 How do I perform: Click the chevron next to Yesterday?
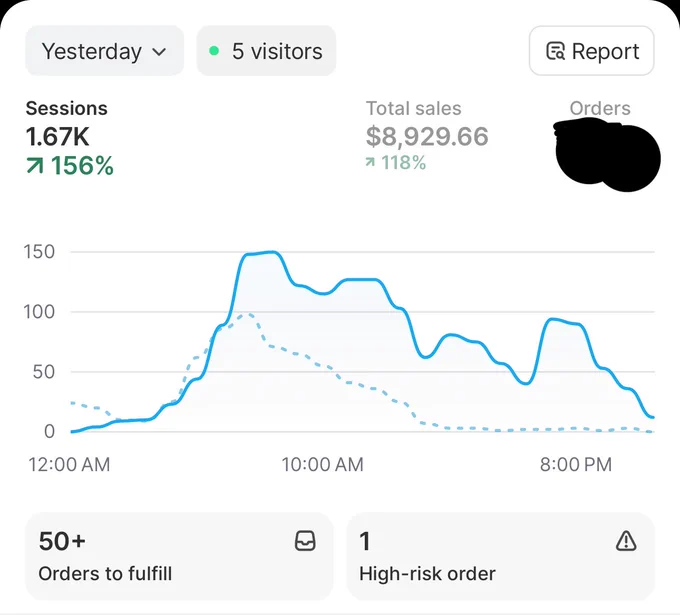click(159, 52)
